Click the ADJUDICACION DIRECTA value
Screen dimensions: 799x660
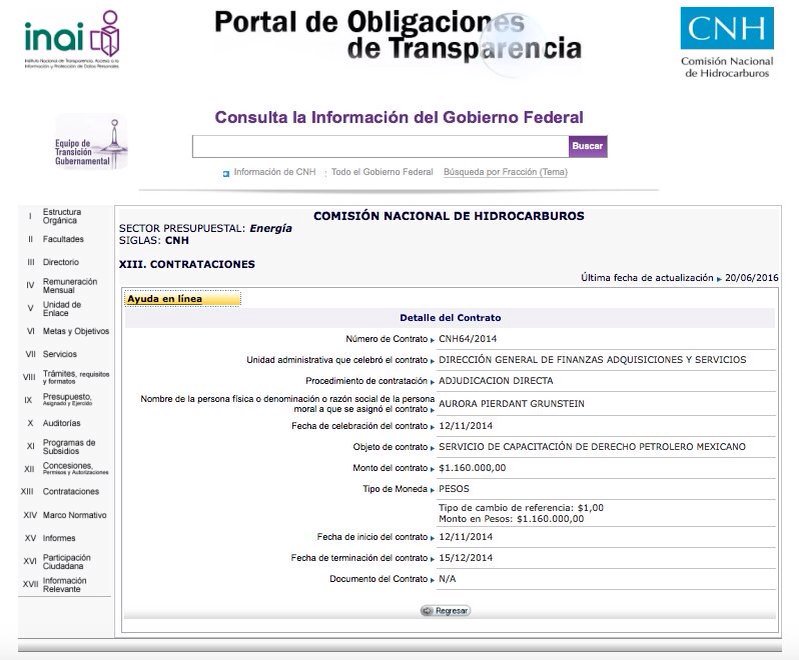click(x=496, y=381)
